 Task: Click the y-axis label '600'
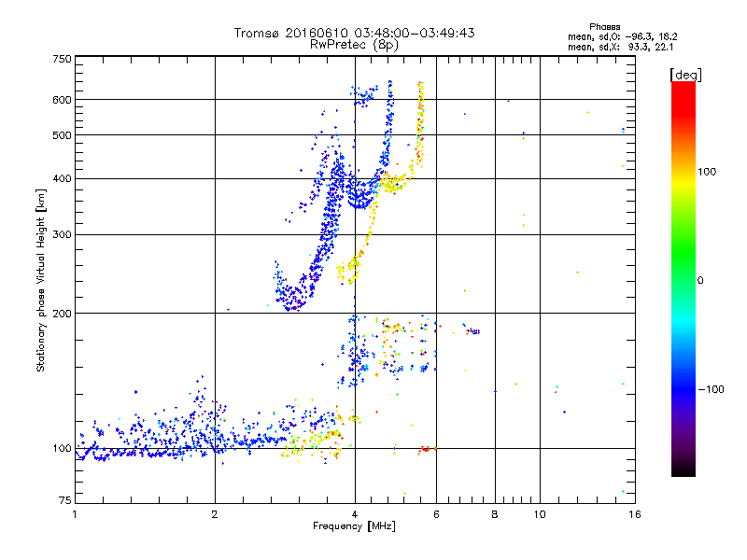pyautogui.click(x=62, y=100)
